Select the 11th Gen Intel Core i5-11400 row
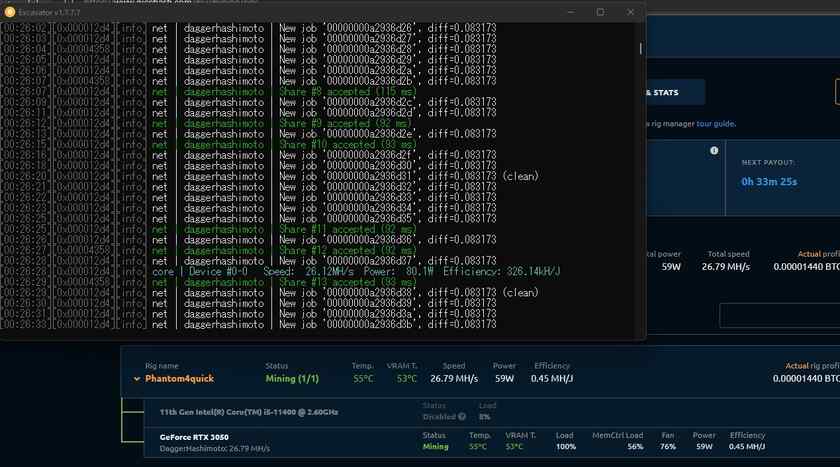 click(492, 412)
